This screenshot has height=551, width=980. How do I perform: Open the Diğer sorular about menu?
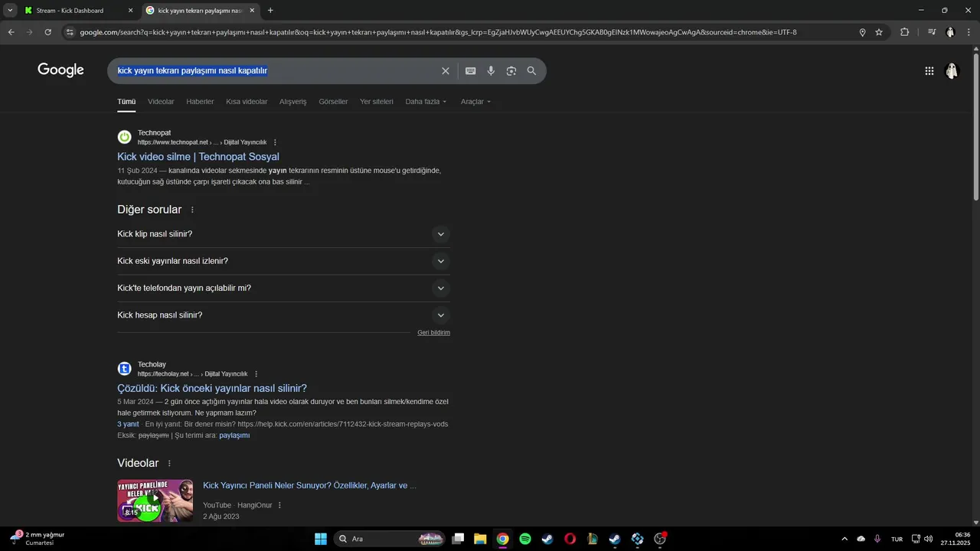192,210
